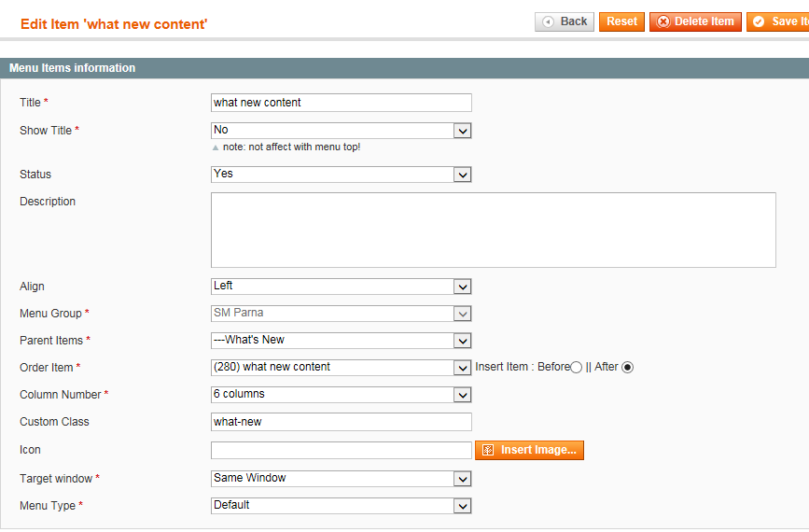Select the After insert item radio
This screenshot has height=532, width=809.
tap(627, 367)
